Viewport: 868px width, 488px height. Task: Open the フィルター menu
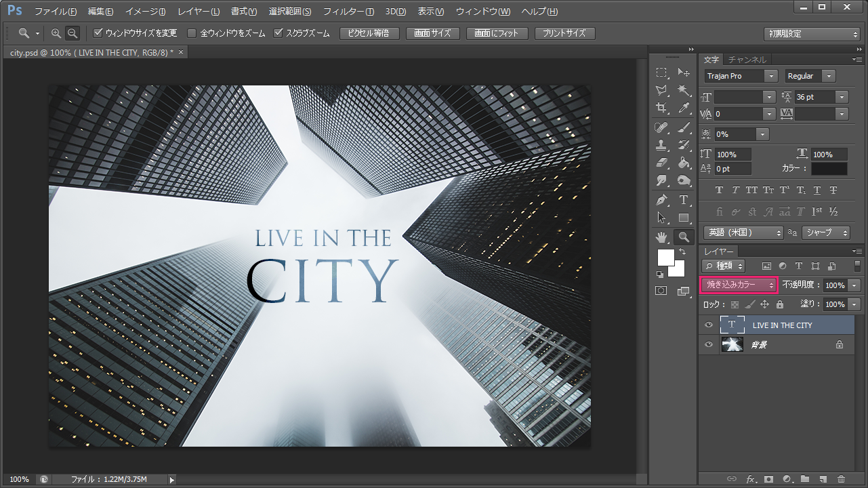click(348, 11)
